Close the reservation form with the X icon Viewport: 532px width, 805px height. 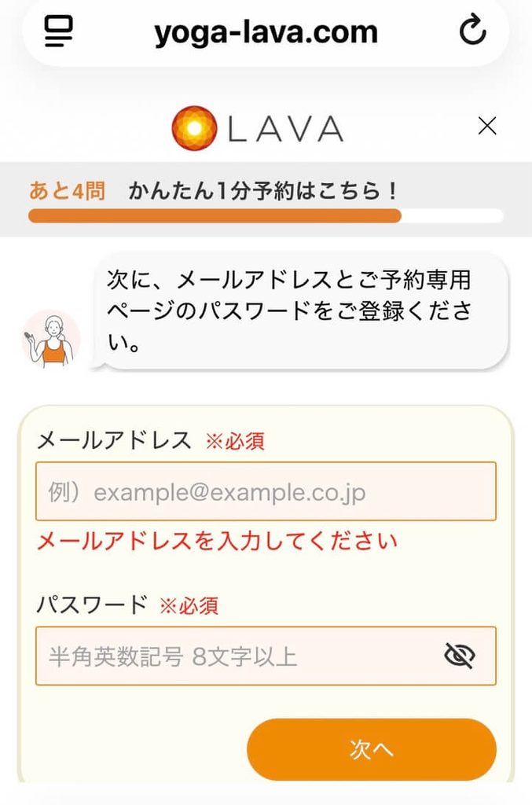click(x=487, y=125)
